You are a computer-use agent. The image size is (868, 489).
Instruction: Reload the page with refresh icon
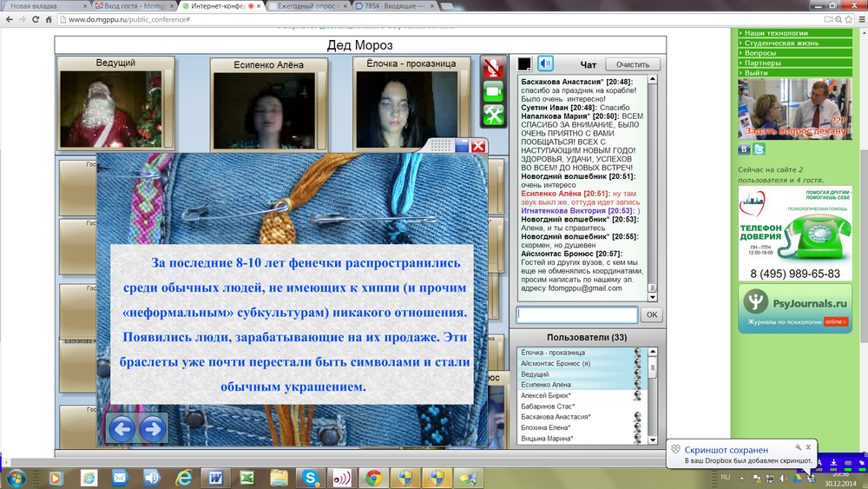pyautogui.click(x=36, y=19)
